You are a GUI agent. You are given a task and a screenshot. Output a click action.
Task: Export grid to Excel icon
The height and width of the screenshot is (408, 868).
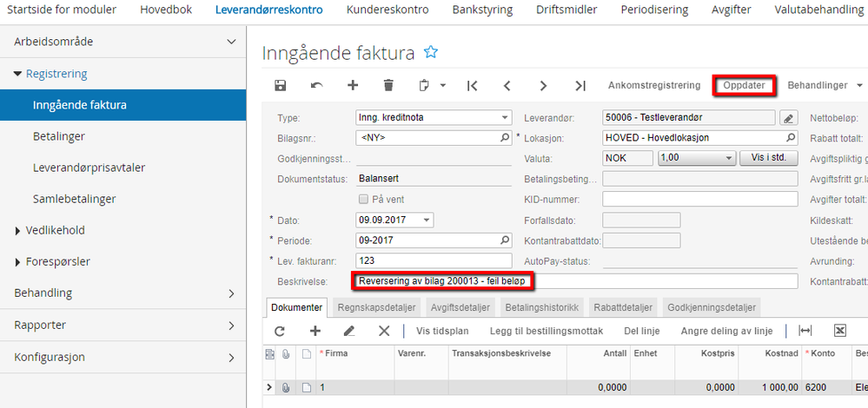840,331
